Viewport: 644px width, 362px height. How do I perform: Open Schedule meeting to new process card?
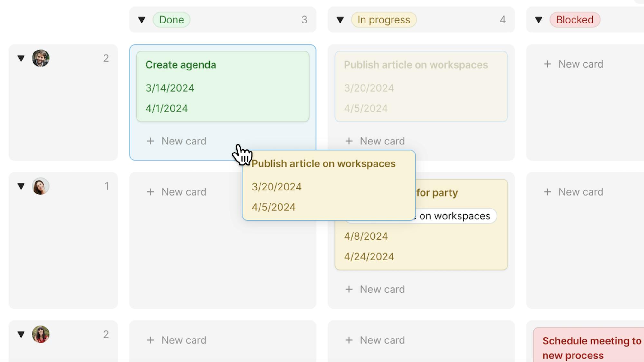(591, 348)
